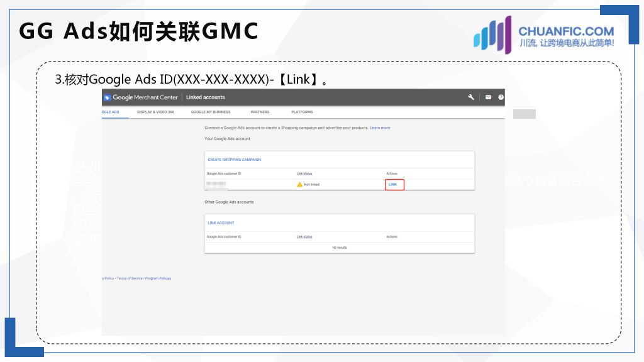Click the No results text

339,248
